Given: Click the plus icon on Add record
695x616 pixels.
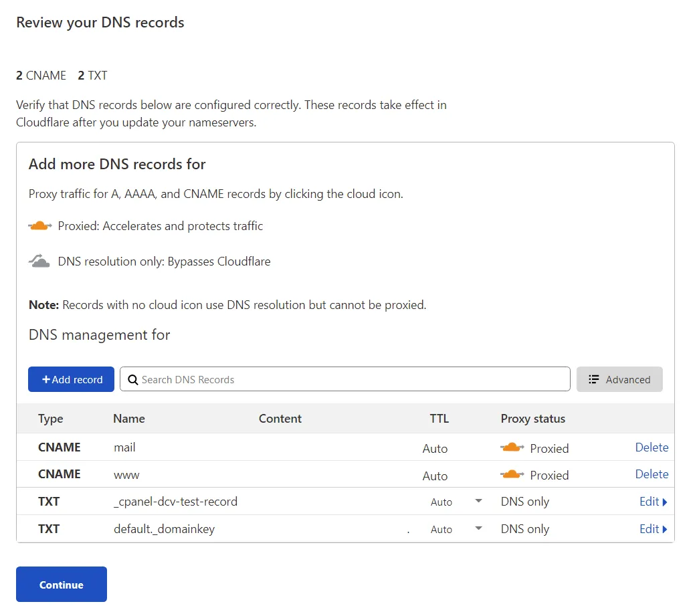Looking at the screenshot, I should click(x=46, y=379).
